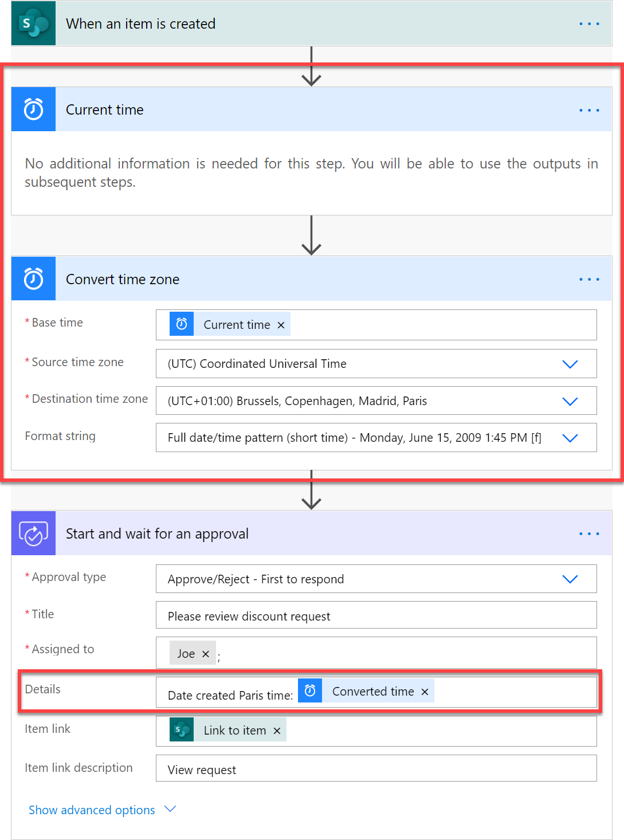
Task: Expand the Format string dropdown
Action: click(570, 438)
